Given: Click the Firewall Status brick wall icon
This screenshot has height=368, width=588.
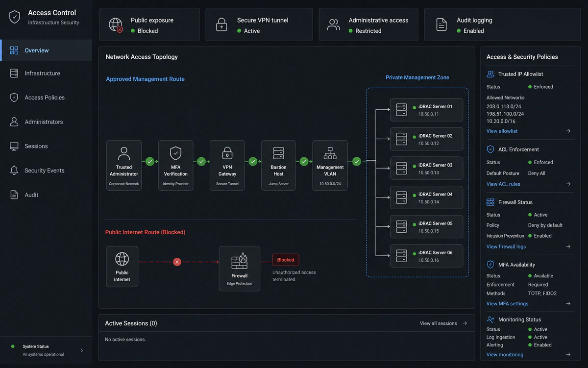Looking at the screenshot, I should tap(490, 202).
